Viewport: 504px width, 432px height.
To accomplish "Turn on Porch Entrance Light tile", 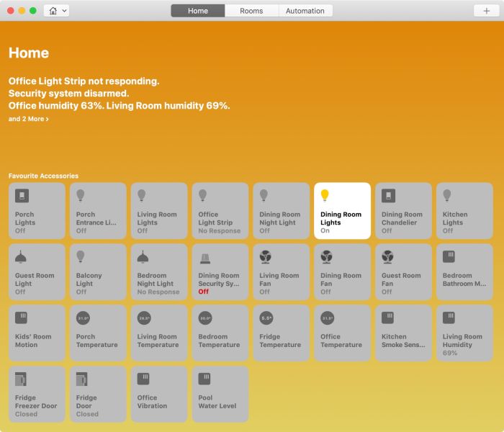I will point(98,211).
